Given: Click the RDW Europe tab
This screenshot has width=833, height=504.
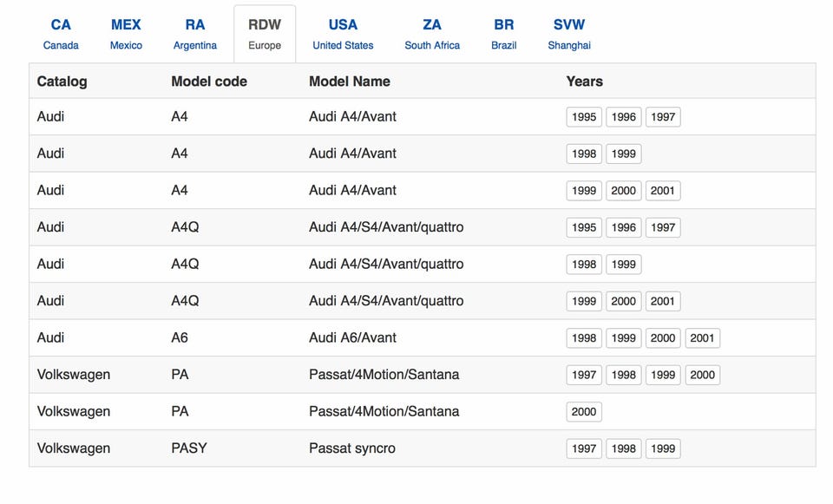Looking at the screenshot, I should click(265, 34).
